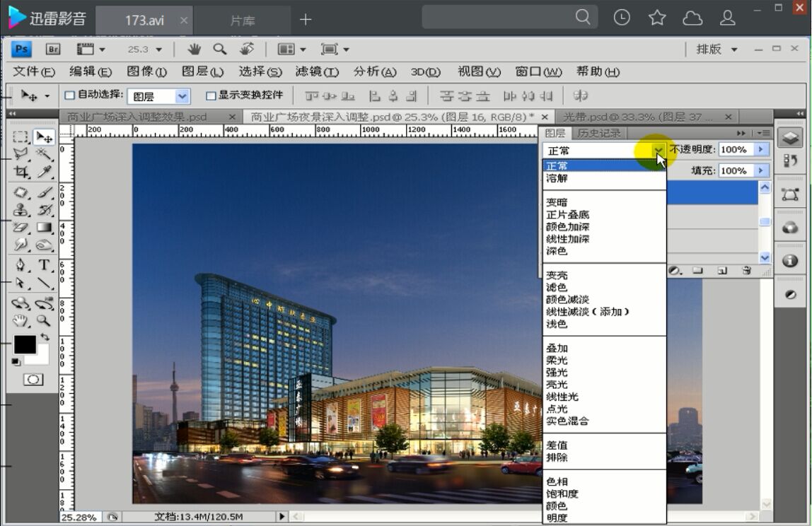Click the black foreground color swatch
Screen dimensions: 812x526
point(24,344)
